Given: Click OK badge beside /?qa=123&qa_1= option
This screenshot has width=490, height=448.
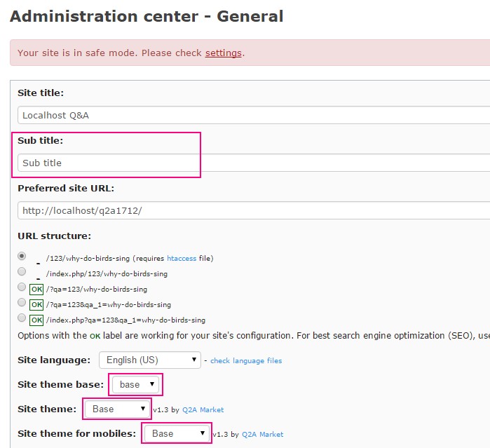Looking at the screenshot, I should [x=36, y=304].
